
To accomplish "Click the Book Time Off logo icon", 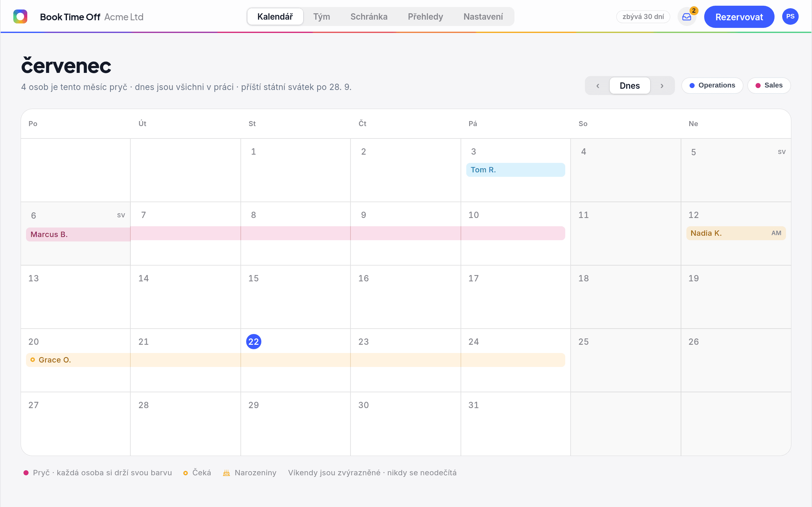I will click(x=20, y=16).
